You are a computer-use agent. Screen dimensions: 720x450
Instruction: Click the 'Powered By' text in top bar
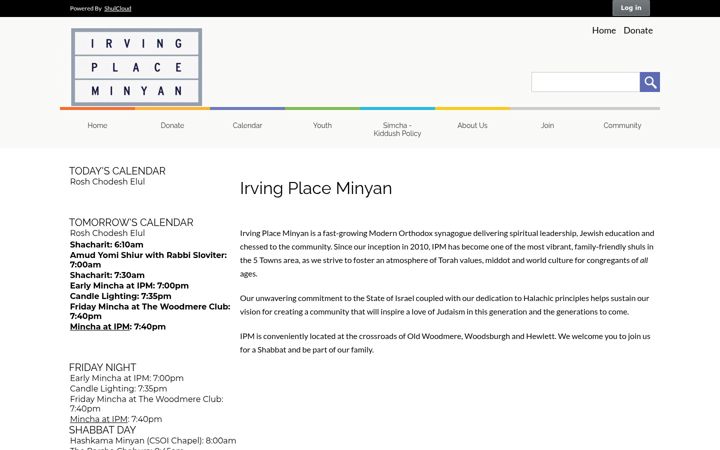point(85,8)
